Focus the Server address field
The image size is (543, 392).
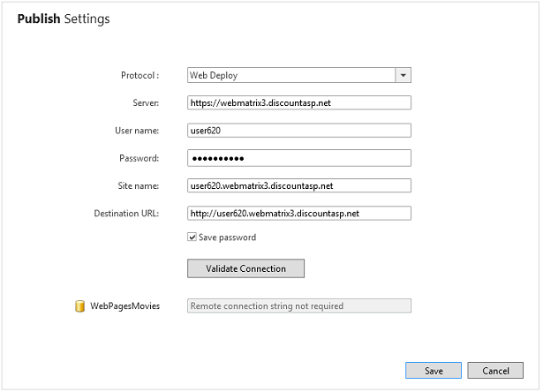coord(299,103)
